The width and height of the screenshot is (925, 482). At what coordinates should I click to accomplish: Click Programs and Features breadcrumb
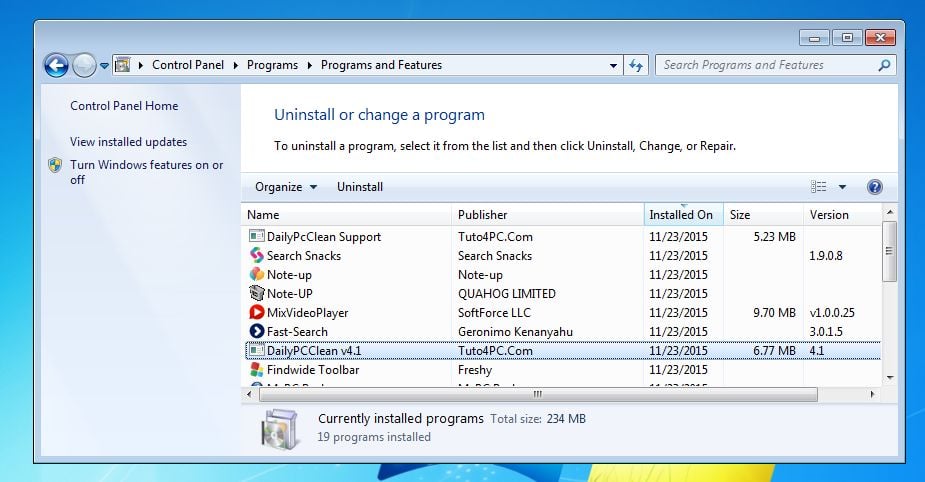[381, 65]
